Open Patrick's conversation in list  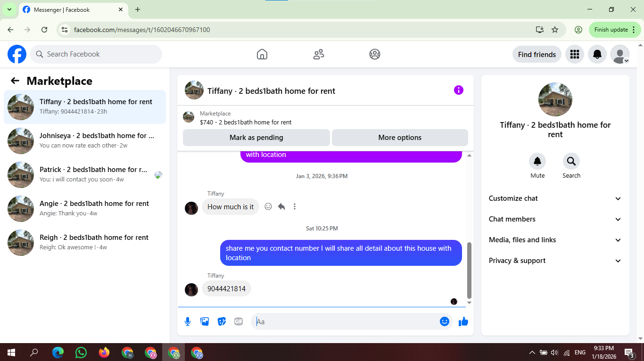pos(85,175)
